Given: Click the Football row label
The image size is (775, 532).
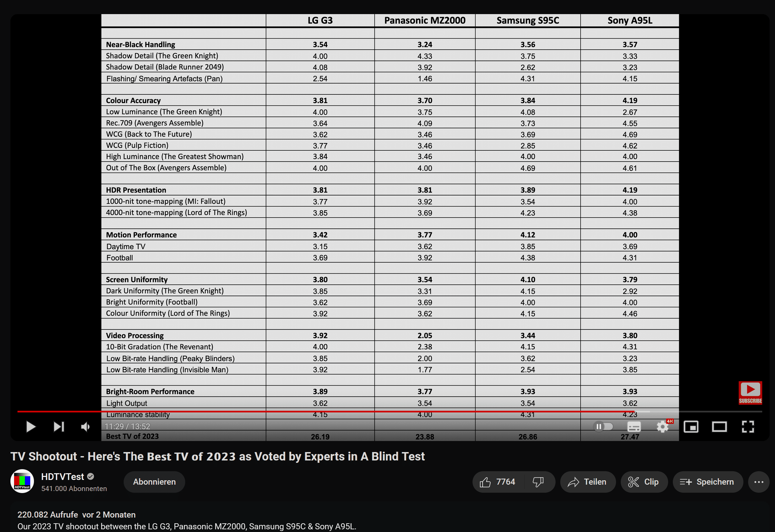Looking at the screenshot, I should coord(120,258).
